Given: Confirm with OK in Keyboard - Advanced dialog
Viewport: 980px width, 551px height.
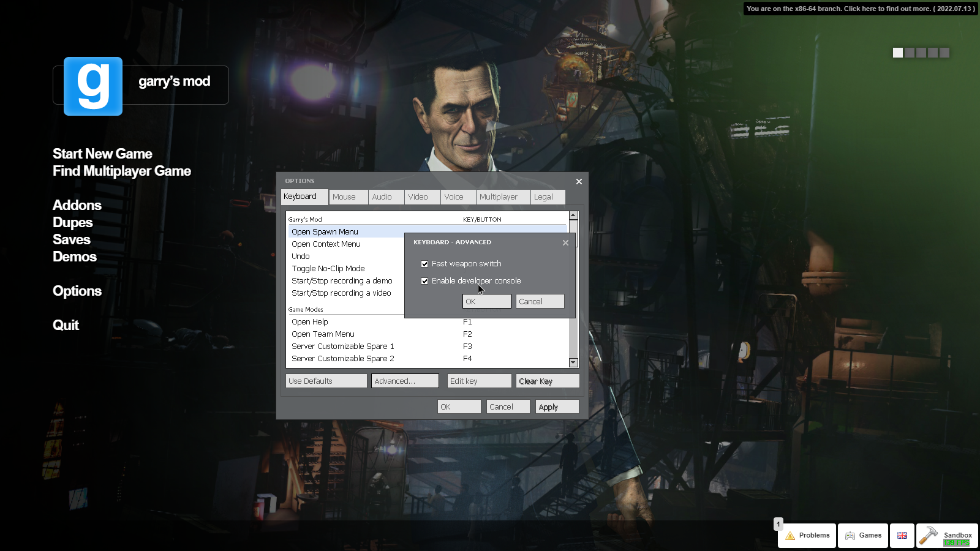Looking at the screenshot, I should click(487, 301).
